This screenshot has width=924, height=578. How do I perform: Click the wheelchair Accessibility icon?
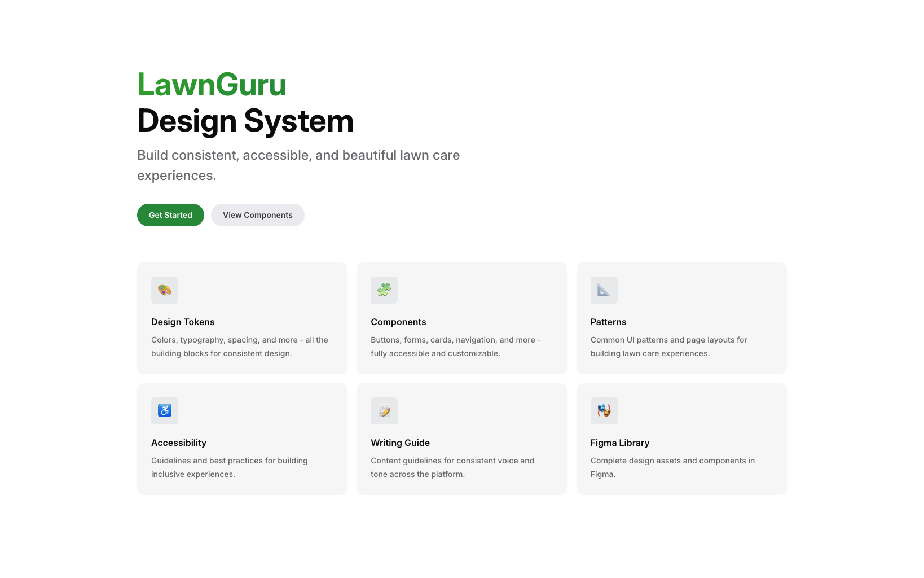pyautogui.click(x=165, y=411)
